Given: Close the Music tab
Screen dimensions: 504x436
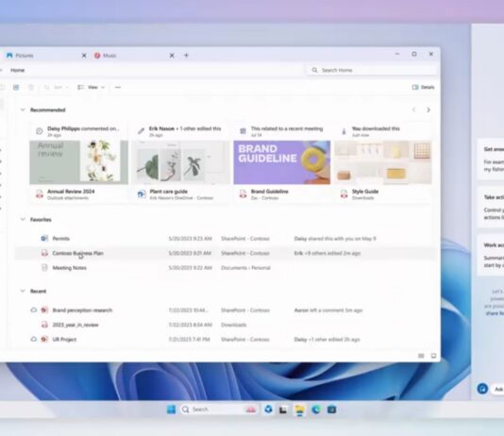Looking at the screenshot, I should [x=172, y=56].
